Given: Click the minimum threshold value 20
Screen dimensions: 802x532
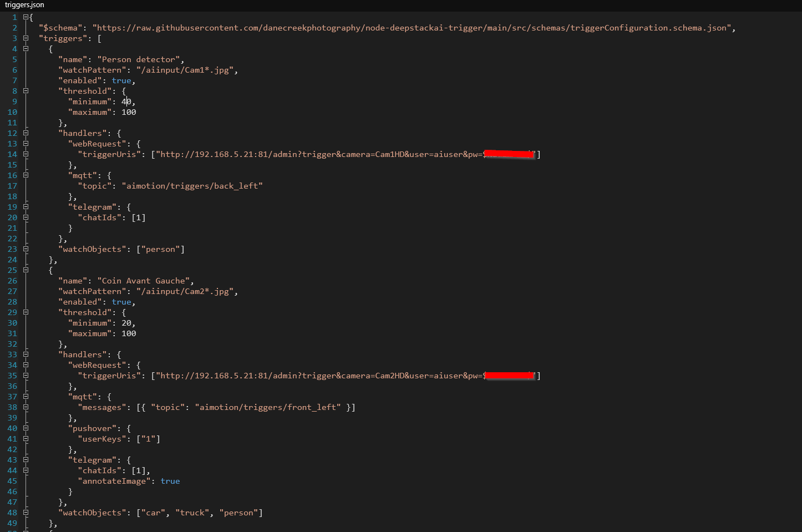Looking at the screenshot, I should [126, 323].
